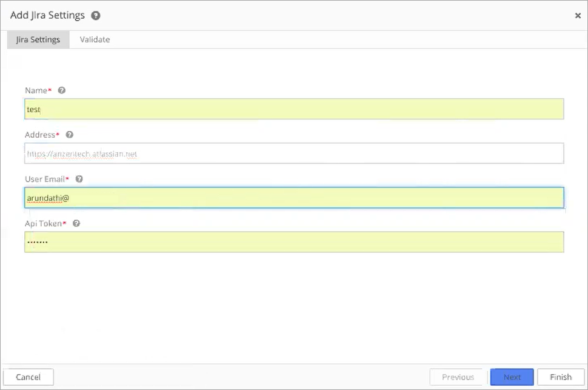Switch to the Jira Settings tab
This screenshot has width=588, height=390.
tap(38, 39)
